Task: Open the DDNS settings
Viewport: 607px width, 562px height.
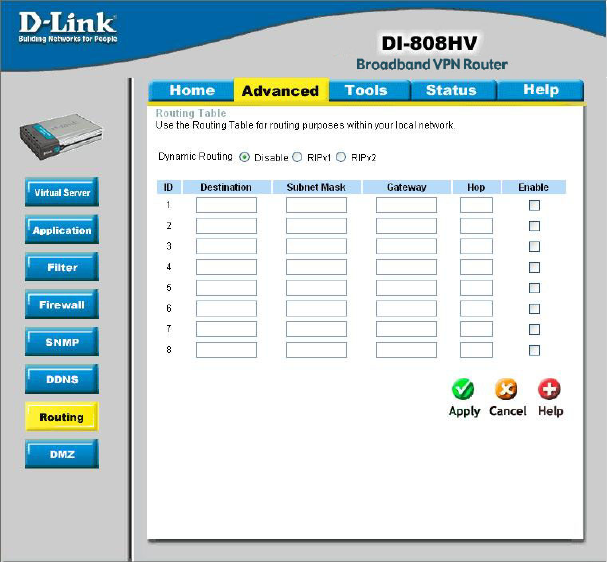Action: 62,379
